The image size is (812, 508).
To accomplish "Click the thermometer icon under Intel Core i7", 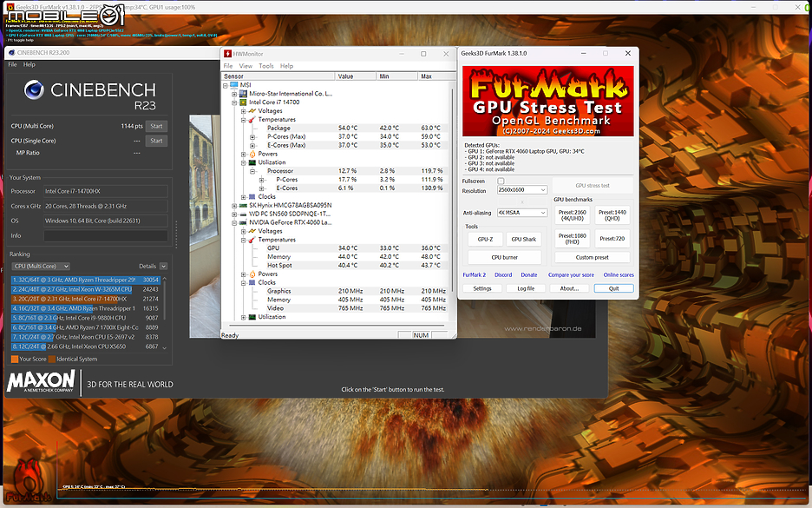I will click(x=252, y=120).
